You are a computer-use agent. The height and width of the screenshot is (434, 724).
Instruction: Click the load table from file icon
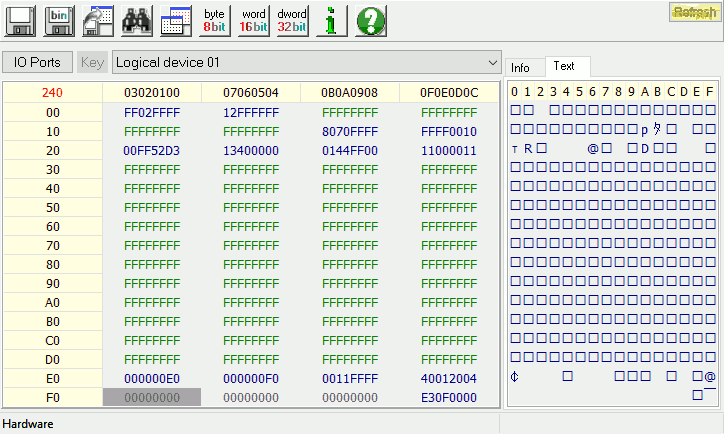pyautogui.click(x=97, y=20)
